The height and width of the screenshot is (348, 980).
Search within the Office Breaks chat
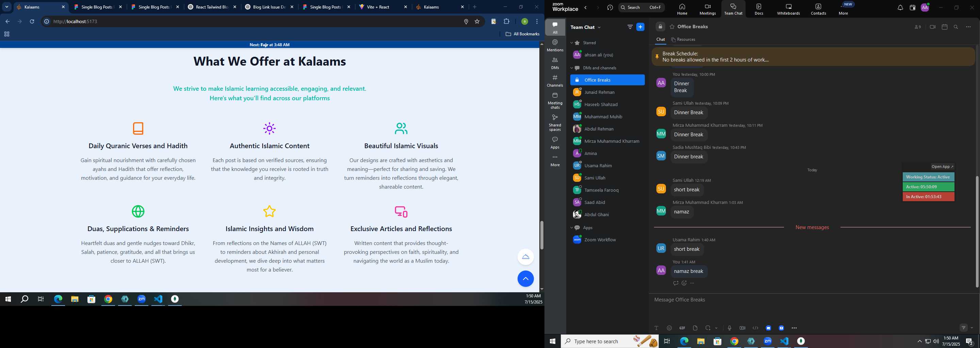(956, 27)
